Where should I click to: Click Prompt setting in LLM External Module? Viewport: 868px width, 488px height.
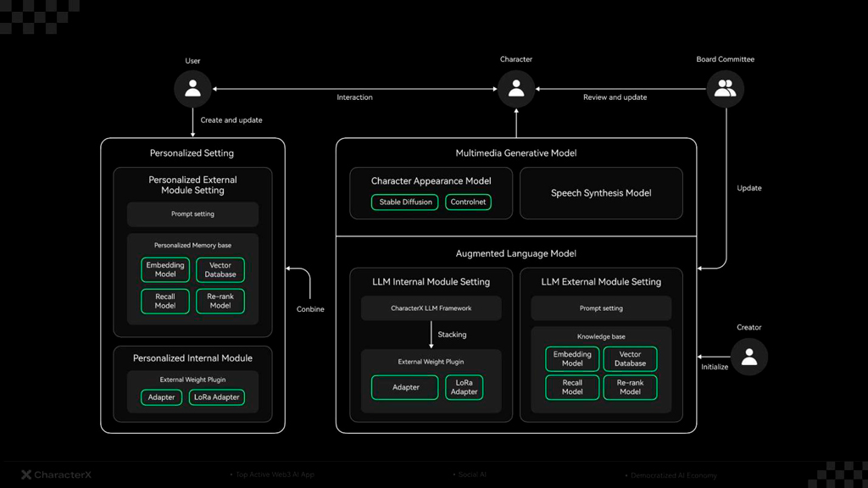coord(601,308)
